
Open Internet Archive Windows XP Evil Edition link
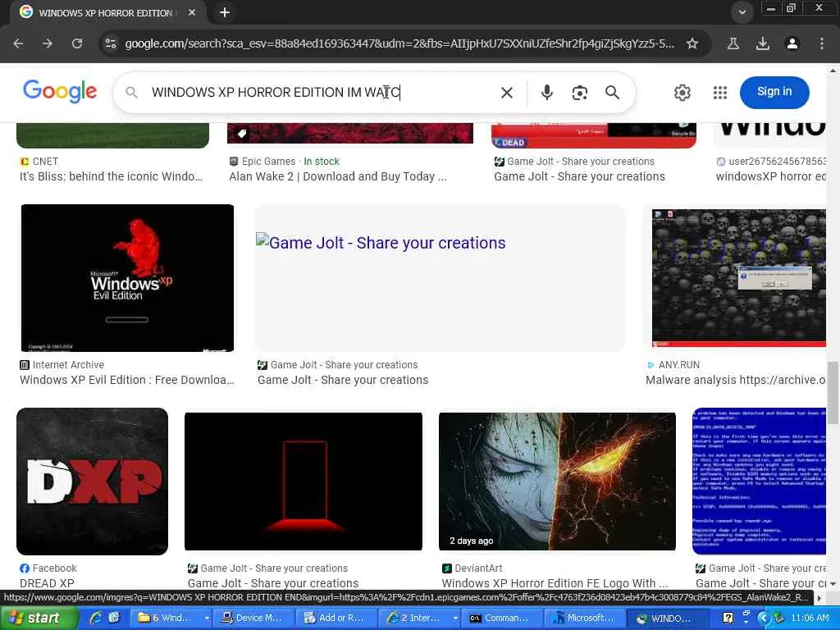tap(127, 380)
